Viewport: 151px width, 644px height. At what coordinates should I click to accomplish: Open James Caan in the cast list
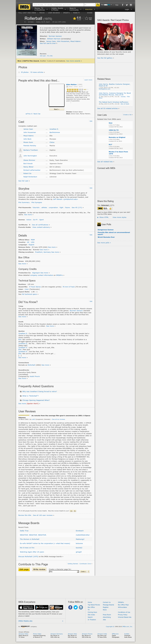pos(28,129)
